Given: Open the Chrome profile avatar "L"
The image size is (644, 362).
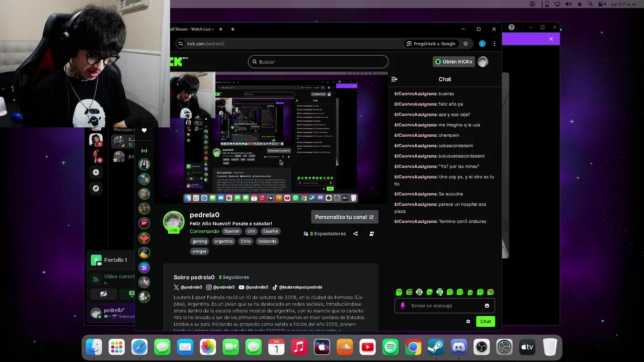Looking at the screenshot, I should coord(482,44).
